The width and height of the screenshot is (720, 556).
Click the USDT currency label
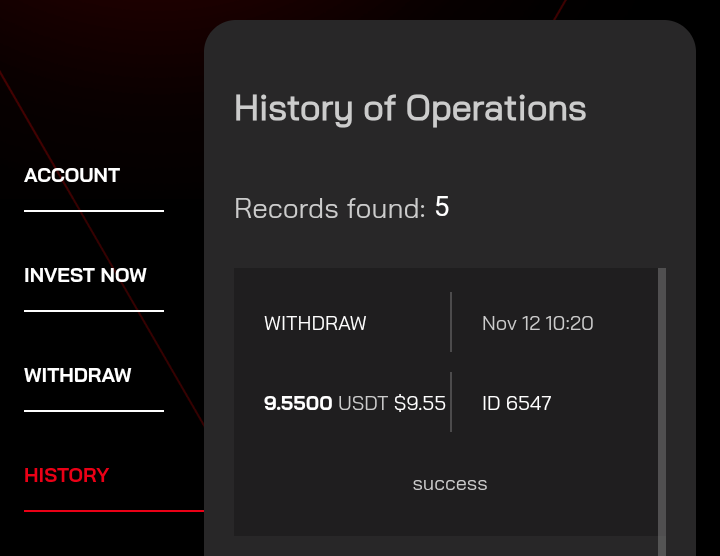pyautogui.click(x=362, y=403)
